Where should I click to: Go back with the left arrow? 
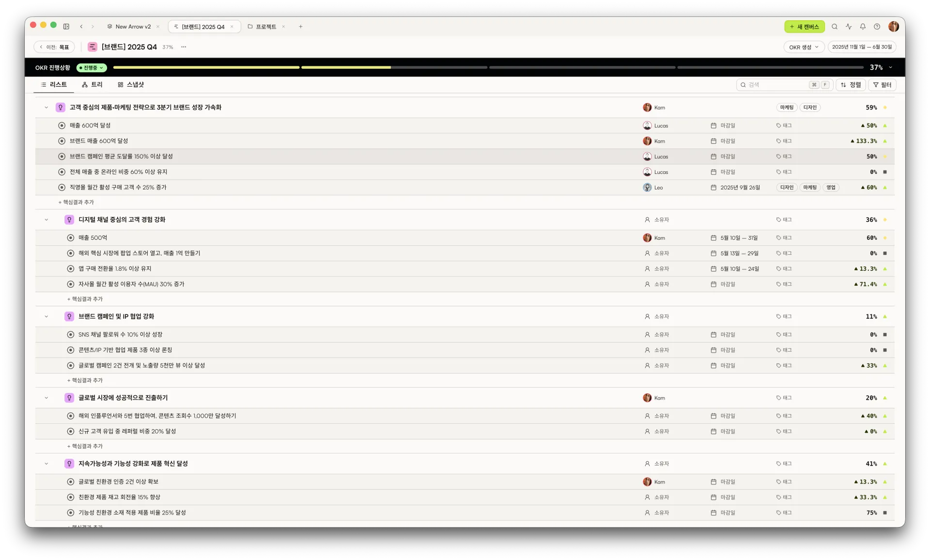click(81, 27)
